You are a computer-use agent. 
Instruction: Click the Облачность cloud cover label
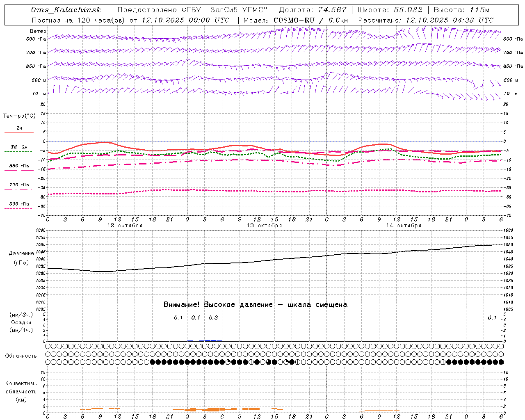coord(21,356)
